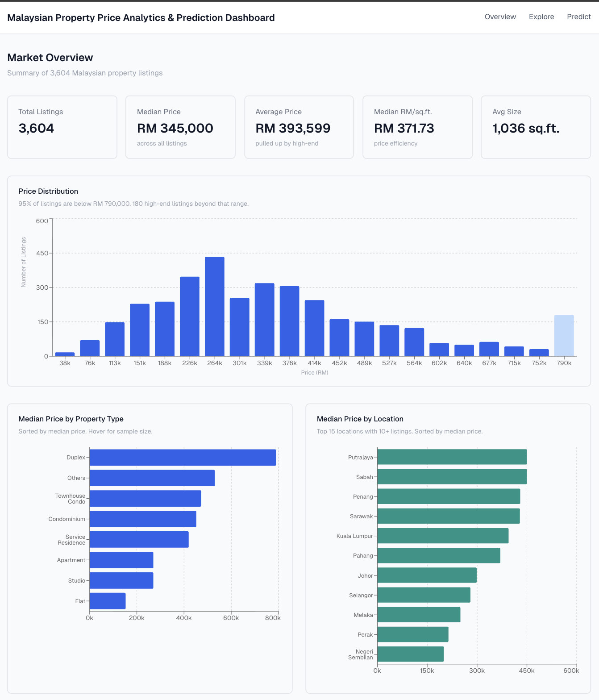The image size is (599, 700).
Task: Click the Price Distribution heading
Action: pyautogui.click(x=48, y=191)
